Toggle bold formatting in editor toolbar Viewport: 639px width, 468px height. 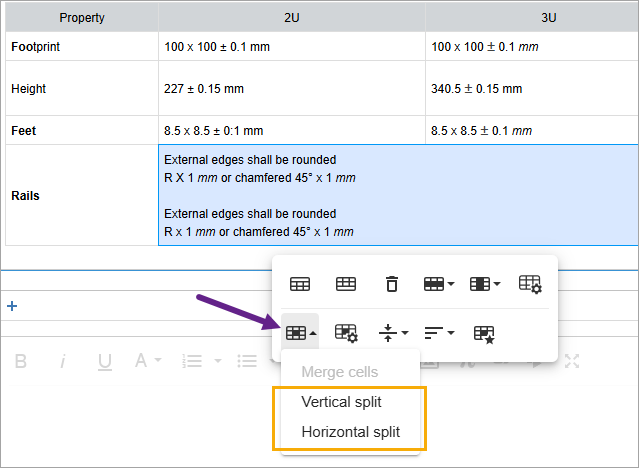(x=20, y=361)
